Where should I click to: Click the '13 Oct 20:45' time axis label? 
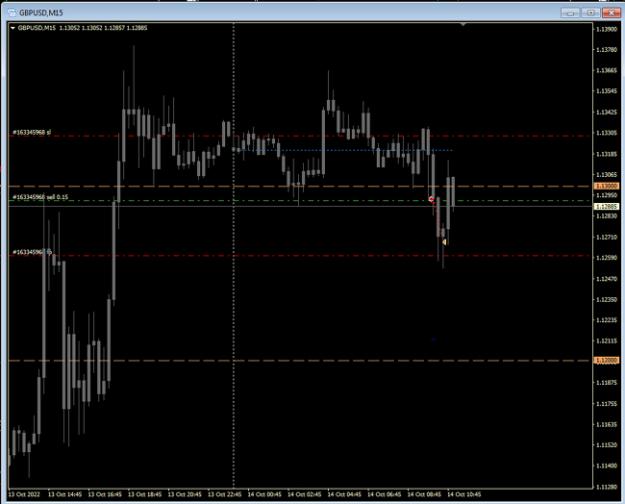(185, 494)
